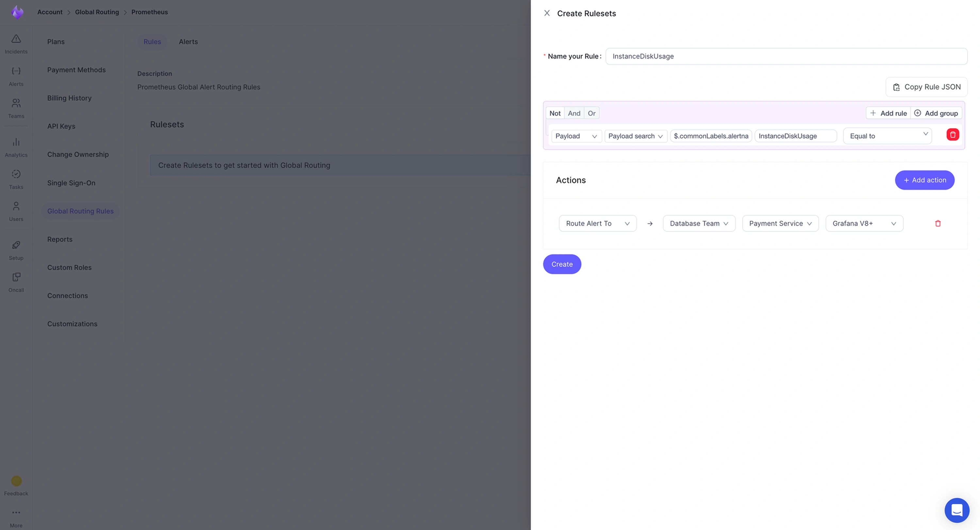
Task: Open the chat support bubble
Action: pyautogui.click(x=956, y=510)
